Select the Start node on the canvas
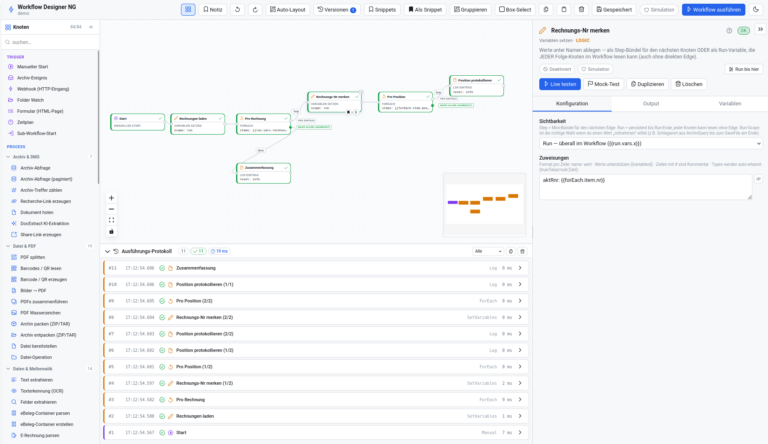 (x=137, y=122)
